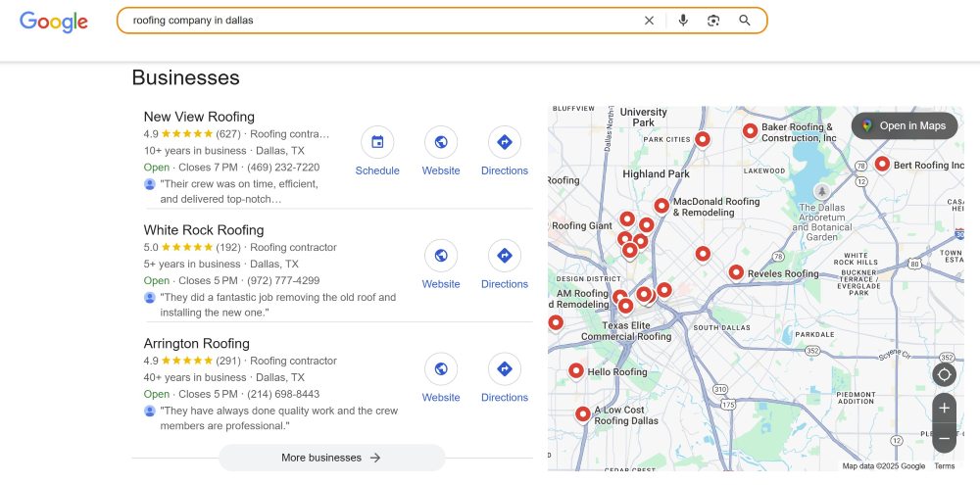Click The Dallas Arboretum park marker
The width and height of the screenshot is (980, 485).
(x=822, y=191)
